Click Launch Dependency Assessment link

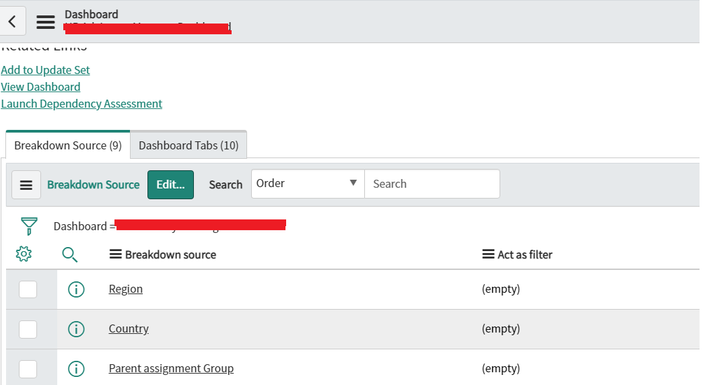(81, 104)
